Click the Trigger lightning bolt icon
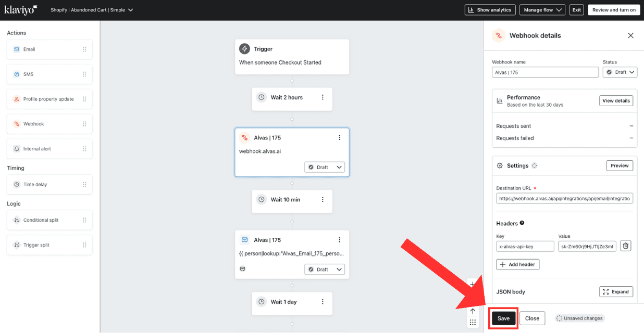 (244, 49)
